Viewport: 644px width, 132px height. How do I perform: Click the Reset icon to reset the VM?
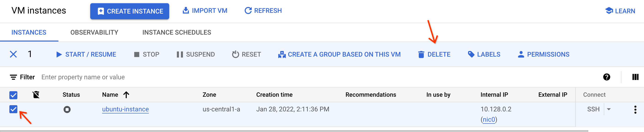(235, 54)
